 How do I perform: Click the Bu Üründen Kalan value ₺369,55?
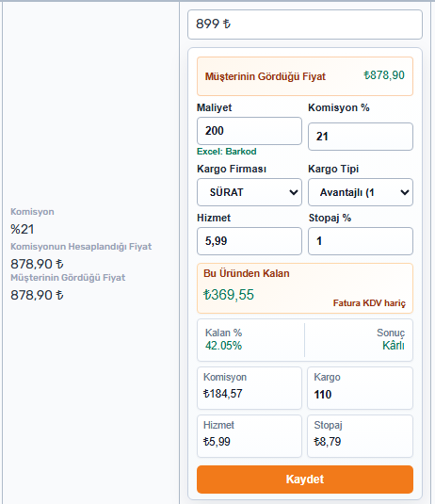tap(229, 295)
